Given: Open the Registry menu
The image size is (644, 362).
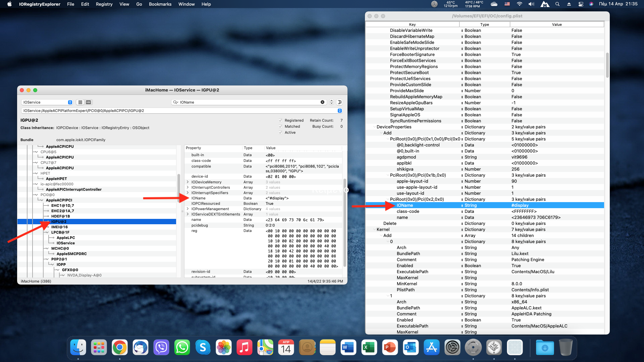Looking at the screenshot, I should (x=104, y=4).
